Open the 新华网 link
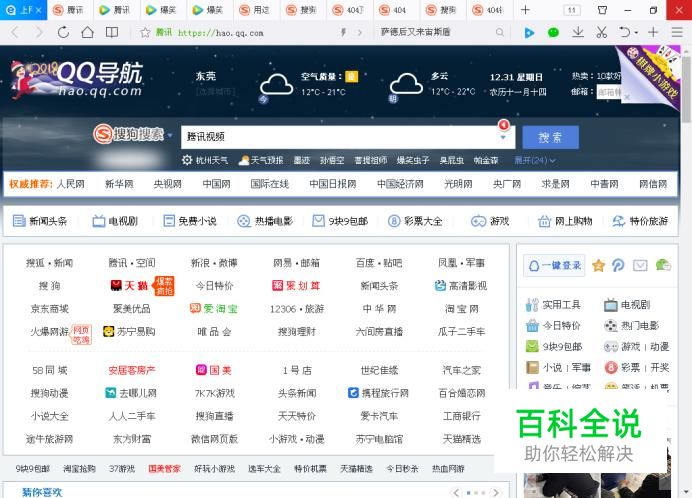This screenshot has height=498, width=692. click(x=119, y=184)
